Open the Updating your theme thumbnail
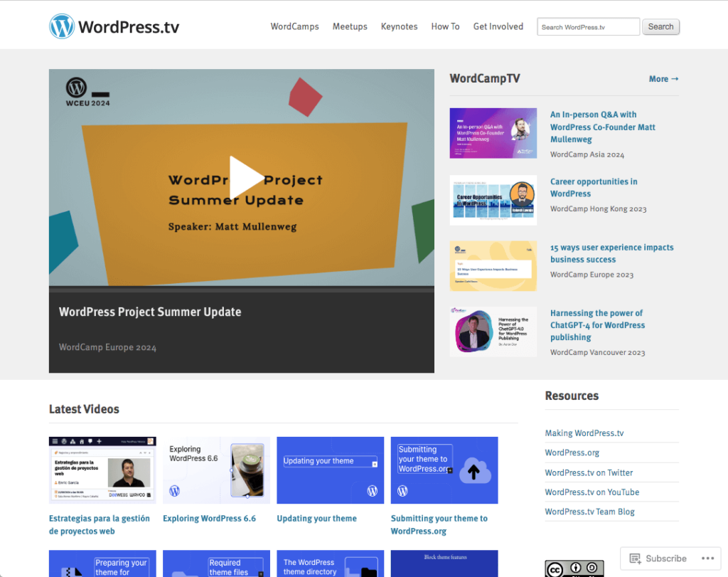Screen dimensions: 728x577 pos(330,470)
